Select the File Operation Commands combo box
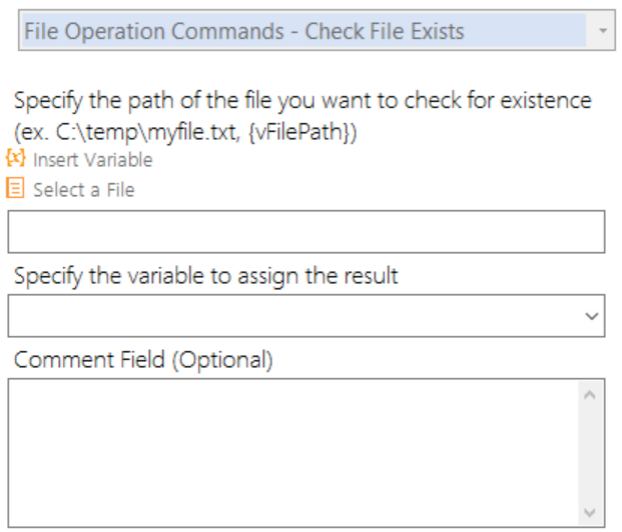Screen dimensions: 622x532 (317, 31)
